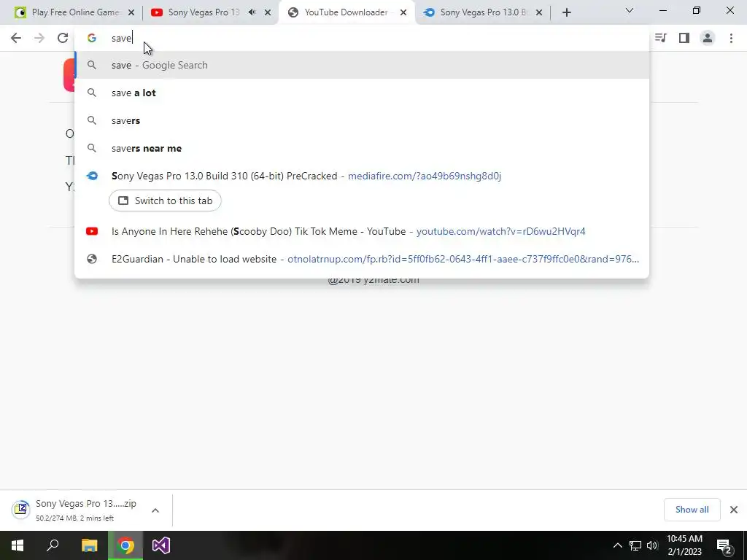Viewport: 747px width, 560px height.
Task: Click the forward navigation arrow
Action: pyautogui.click(x=39, y=38)
